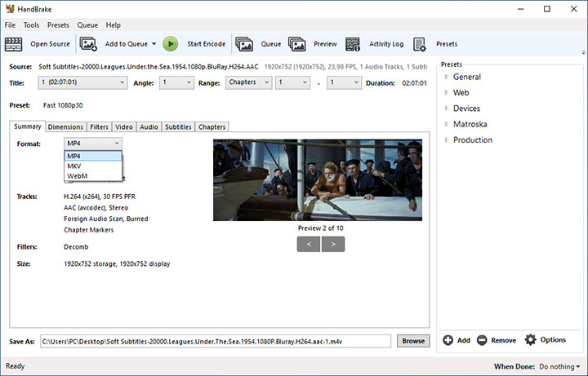Select MP4 in the Format list
The height and width of the screenshot is (376, 588).
(93, 156)
